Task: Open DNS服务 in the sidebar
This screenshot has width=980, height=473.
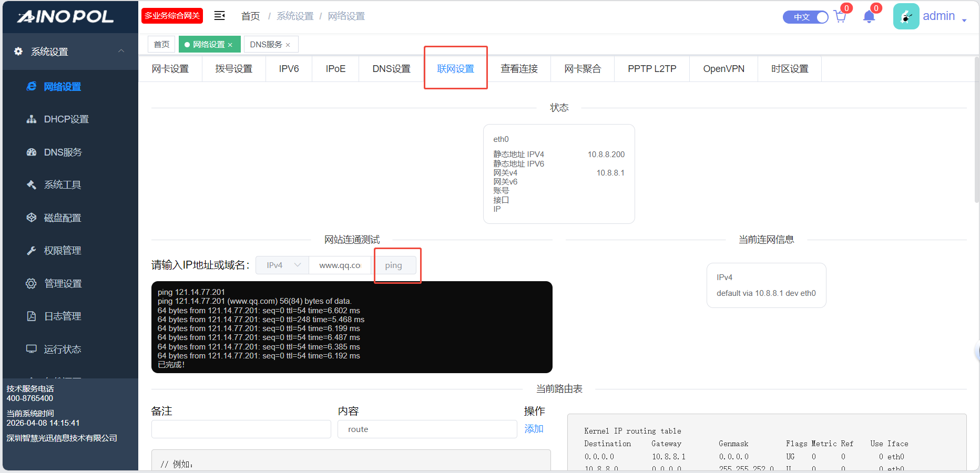Action: tap(63, 152)
